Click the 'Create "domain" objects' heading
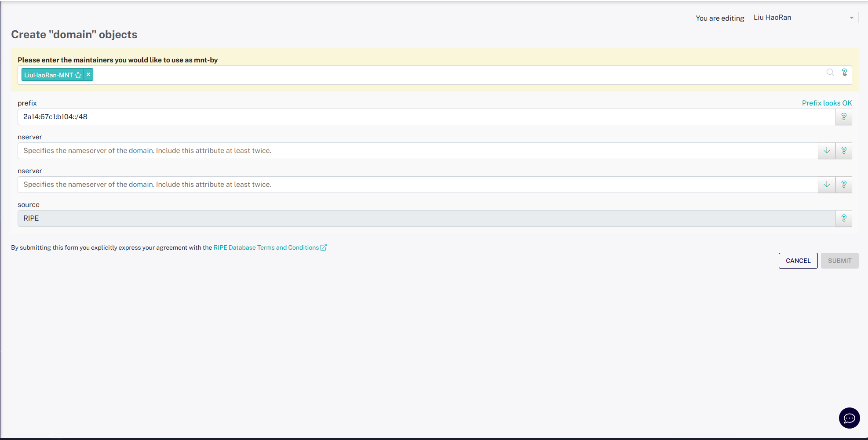Viewport: 868px width, 440px height. click(x=74, y=35)
